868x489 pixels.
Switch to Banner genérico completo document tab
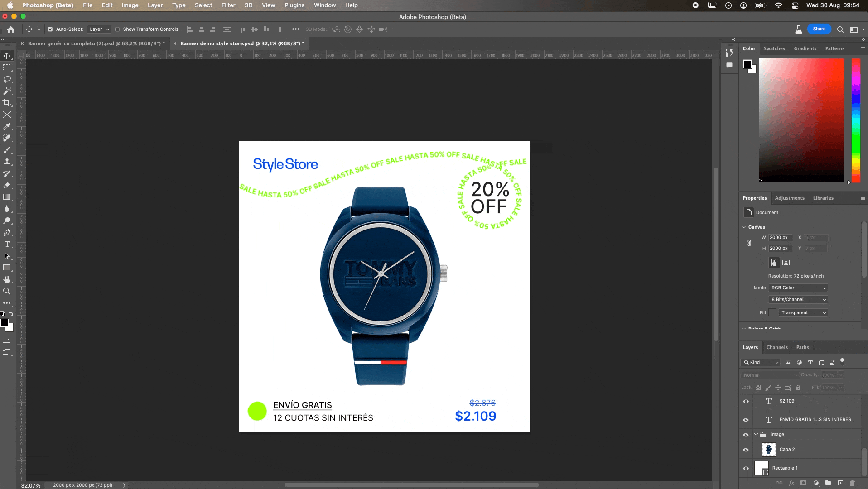tap(96, 43)
